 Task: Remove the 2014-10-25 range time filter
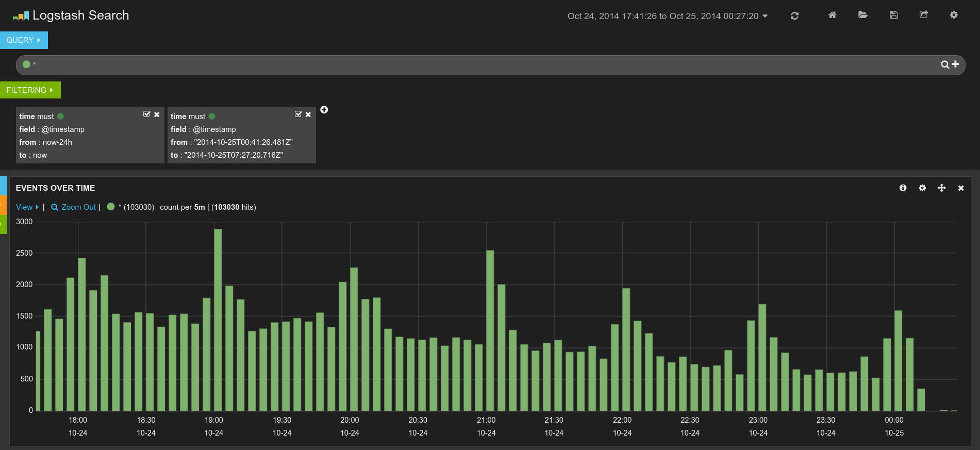[308, 114]
